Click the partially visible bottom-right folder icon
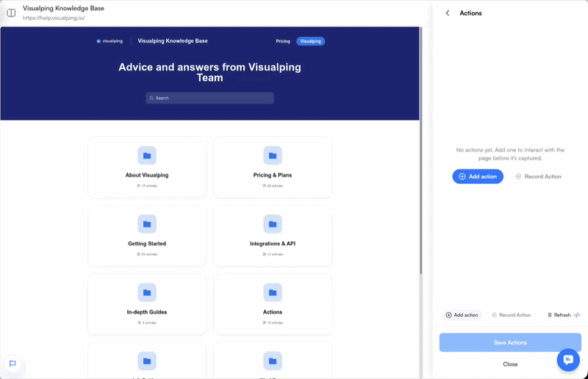The width and height of the screenshot is (588, 379). pos(273,361)
